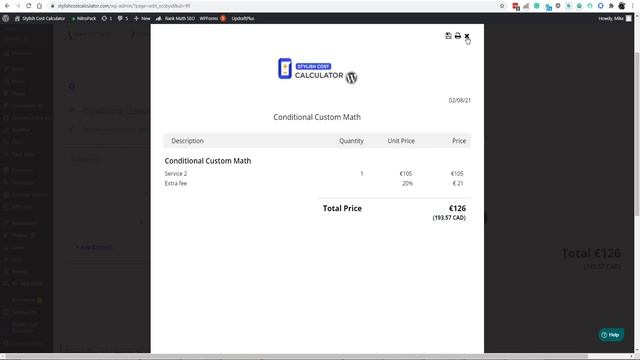
Task: Open comments count in admin bar
Action: pyautogui.click(x=123, y=18)
